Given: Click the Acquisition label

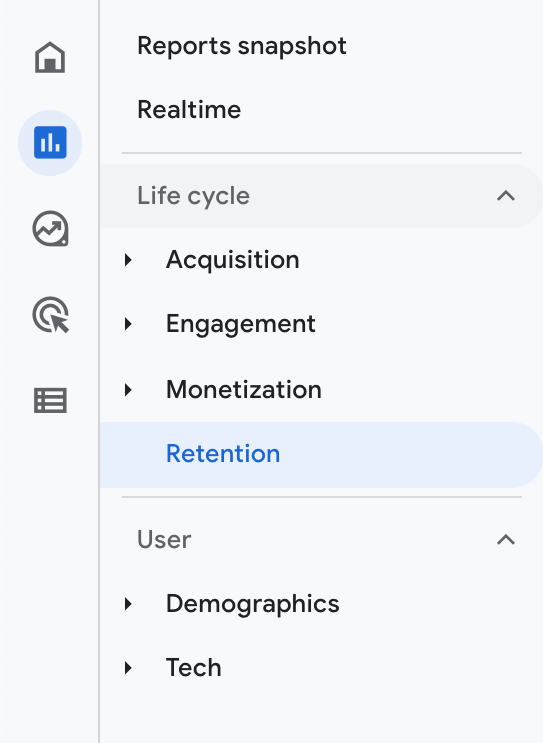Looking at the screenshot, I should tap(233, 260).
